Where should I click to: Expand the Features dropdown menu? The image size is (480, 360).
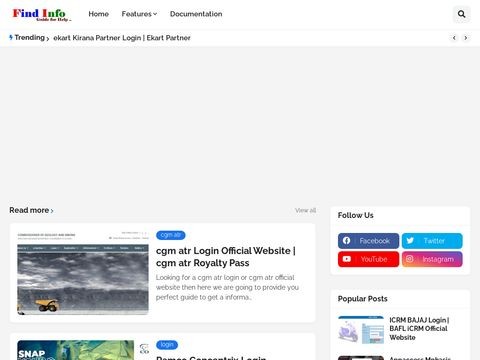[x=139, y=14]
